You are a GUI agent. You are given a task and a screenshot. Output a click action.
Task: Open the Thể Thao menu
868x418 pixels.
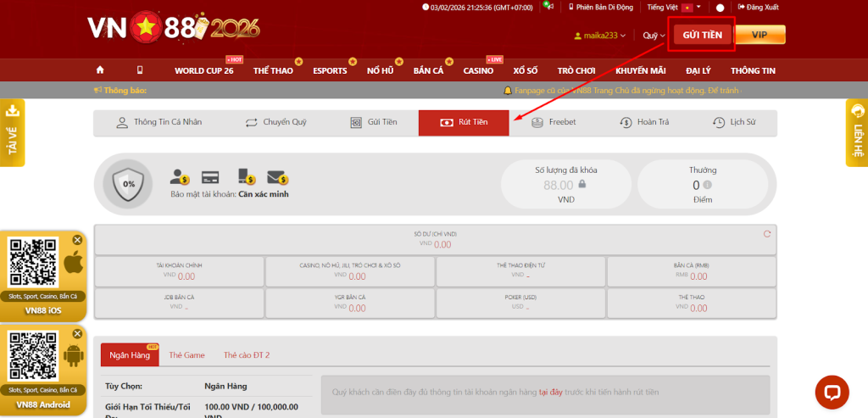(273, 71)
